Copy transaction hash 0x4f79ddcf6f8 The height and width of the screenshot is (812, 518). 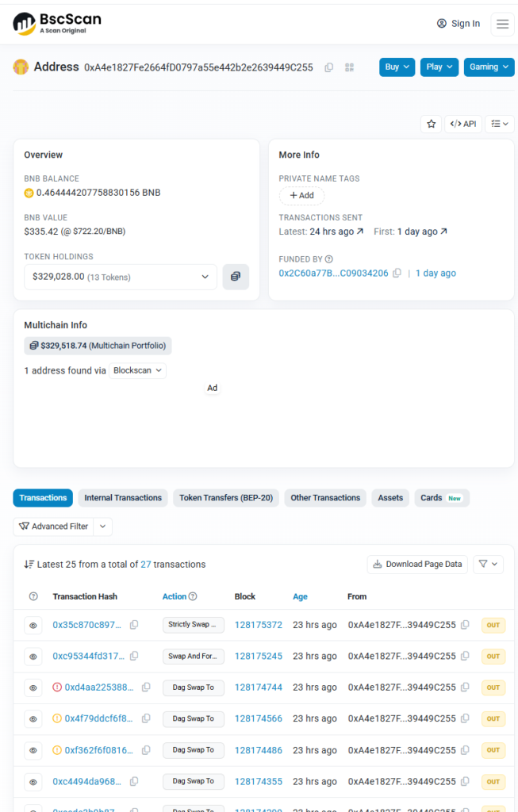(x=146, y=718)
